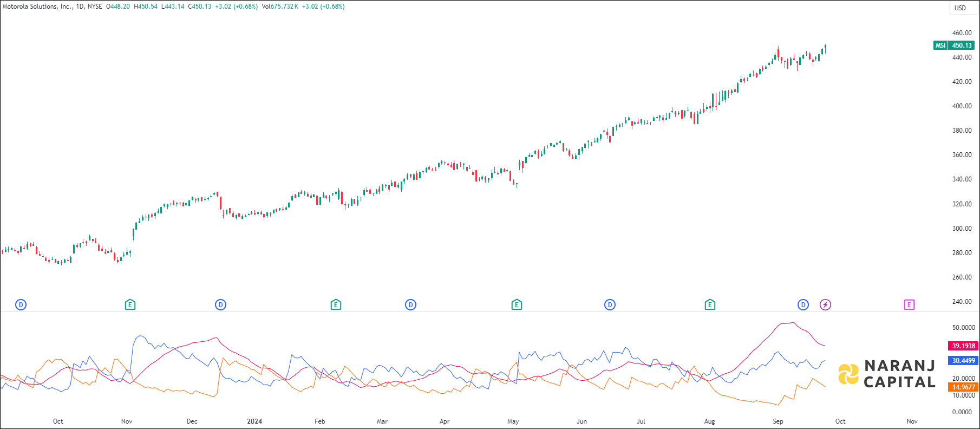Click the 2024 label on the time axis
The width and height of the screenshot is (980, 429).
(254, 421)
